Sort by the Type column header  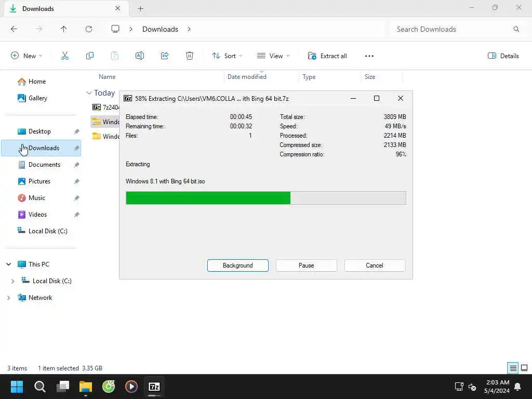tap(309, 77)
